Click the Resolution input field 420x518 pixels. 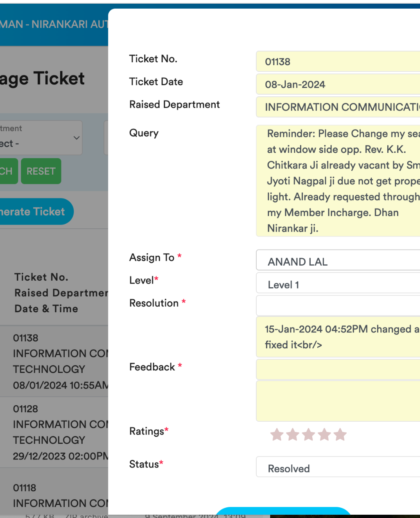click(338, 306)
